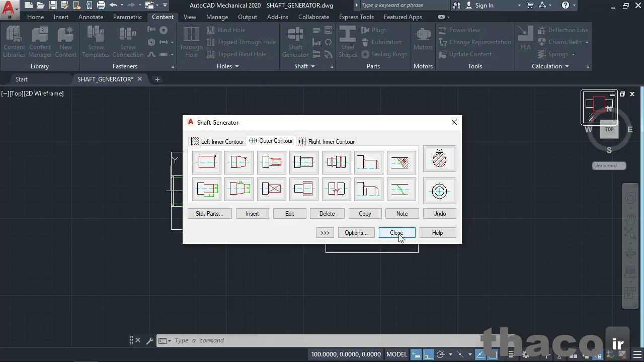This screenshot has height=362, width=644.
Task: Click the status bar customization hamburger icon
Action: pyautogui.click(x=637, y=354)
